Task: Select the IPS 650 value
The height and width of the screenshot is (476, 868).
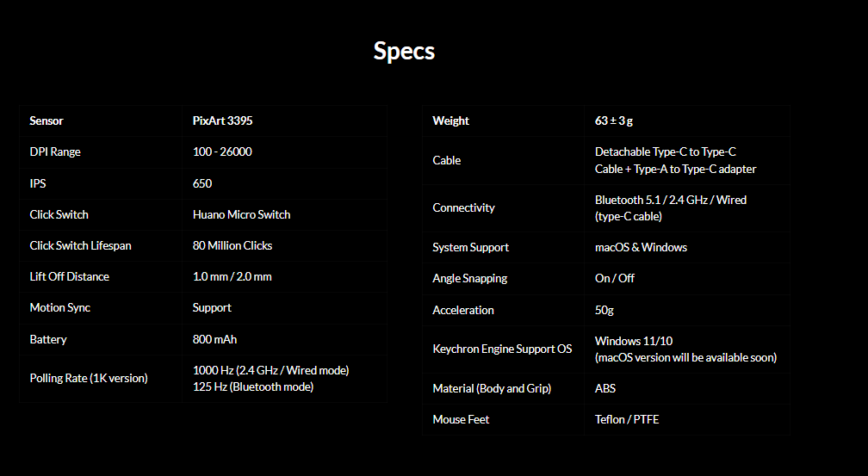Action: tap(202, 183)
